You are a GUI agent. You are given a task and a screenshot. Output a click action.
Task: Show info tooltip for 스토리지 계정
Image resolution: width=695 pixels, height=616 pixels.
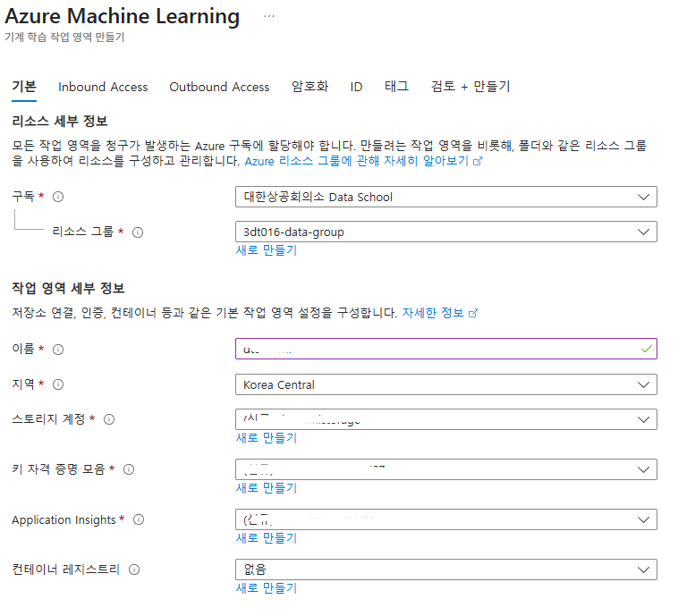point(109,419)
